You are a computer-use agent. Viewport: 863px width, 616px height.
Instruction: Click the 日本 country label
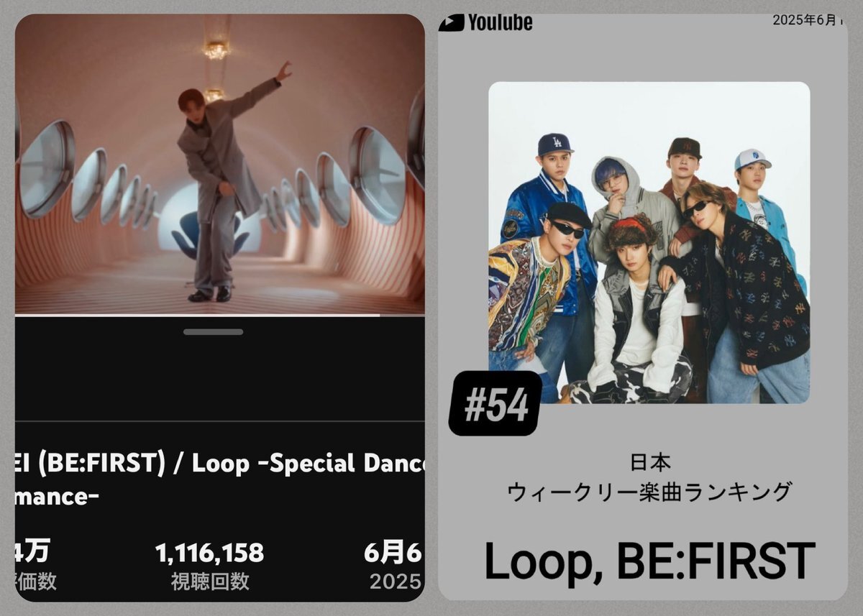click(649, 462)
